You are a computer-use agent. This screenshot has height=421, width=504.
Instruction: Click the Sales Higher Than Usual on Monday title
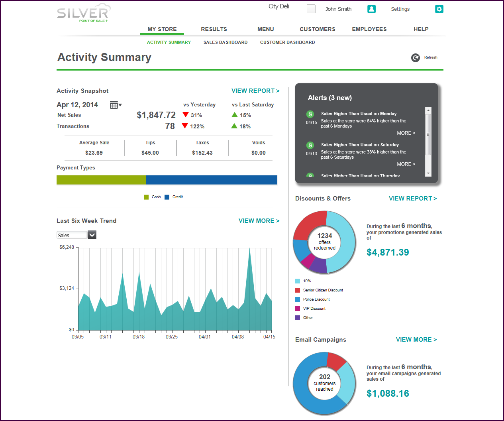pos(359,114)
